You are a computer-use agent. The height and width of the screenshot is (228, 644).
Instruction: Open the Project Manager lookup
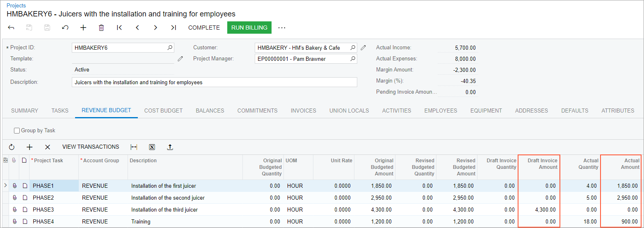coord(353,59)
